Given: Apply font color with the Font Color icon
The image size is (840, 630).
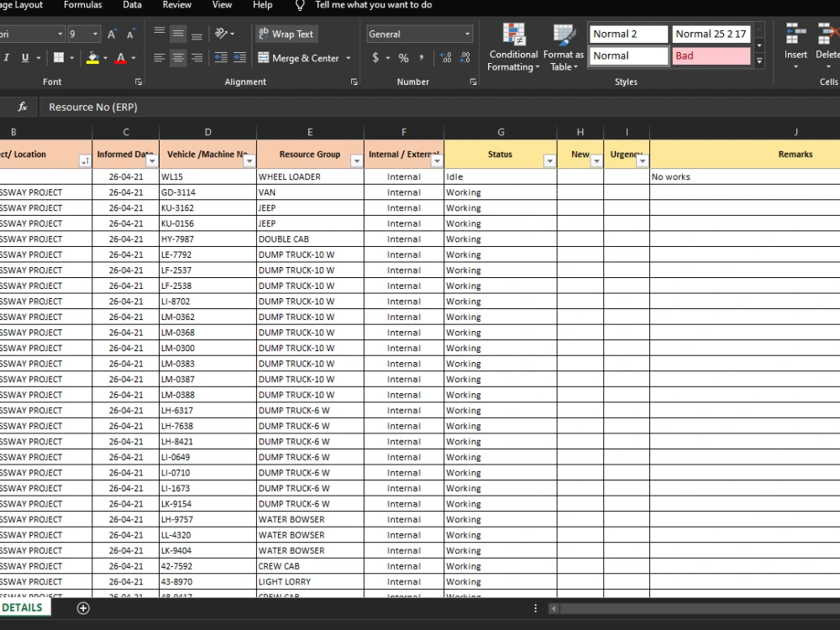Looking at the screenshot, I should pos(123,57).
